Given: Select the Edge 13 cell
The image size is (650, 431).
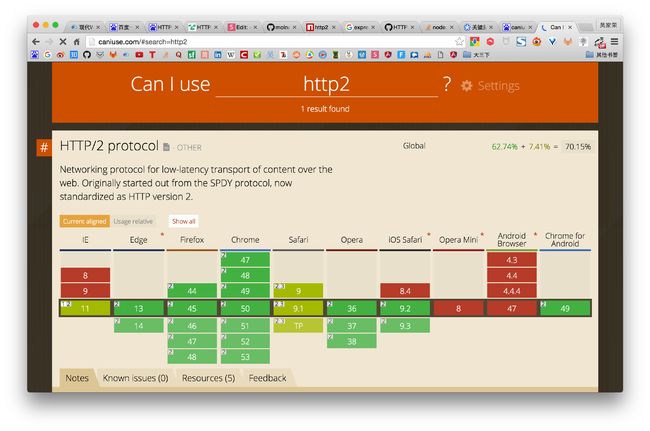Looking at the screenshot, I should point(138,308).
